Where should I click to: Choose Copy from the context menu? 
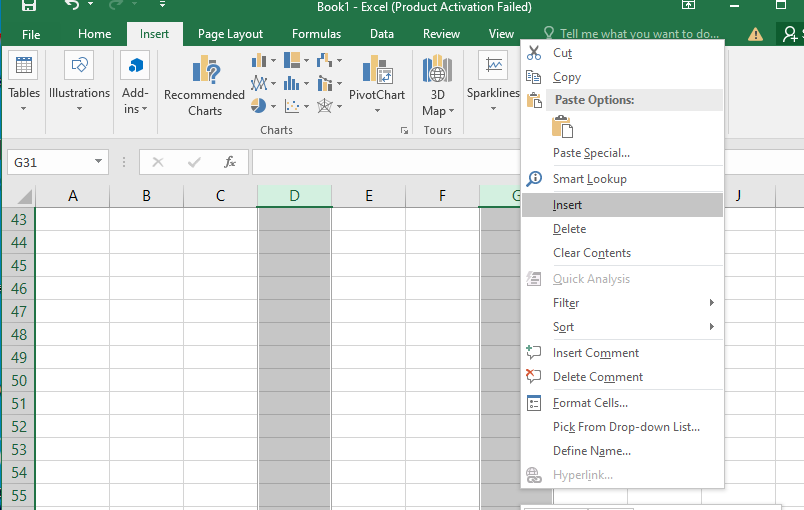622,77
